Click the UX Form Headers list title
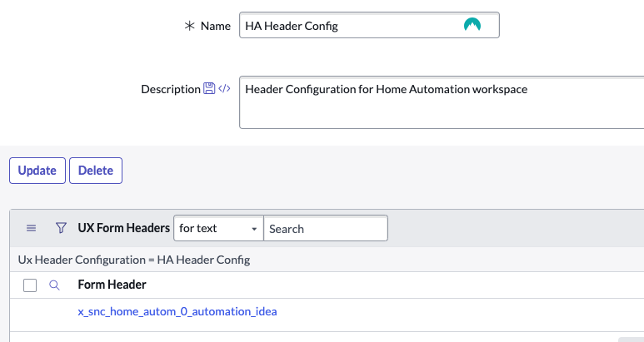Screen dimensions: 644x342 click(x=124, y=228)
